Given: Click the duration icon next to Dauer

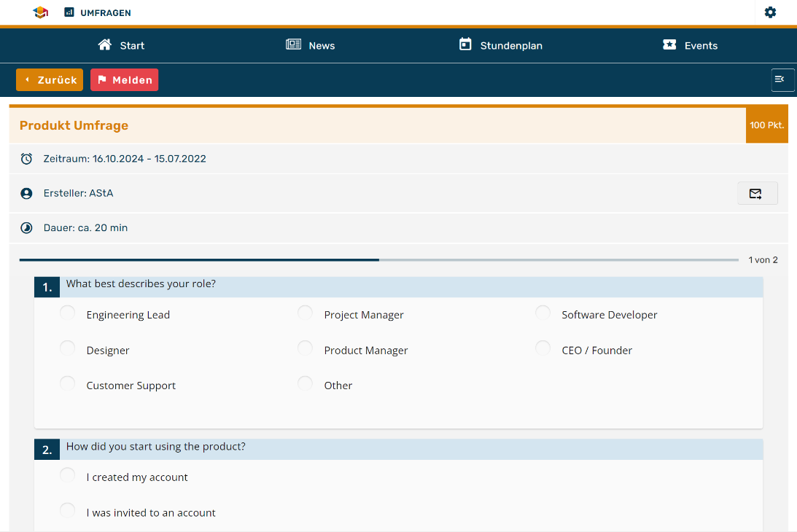Looking at the screenshot, I should point(26,227).
